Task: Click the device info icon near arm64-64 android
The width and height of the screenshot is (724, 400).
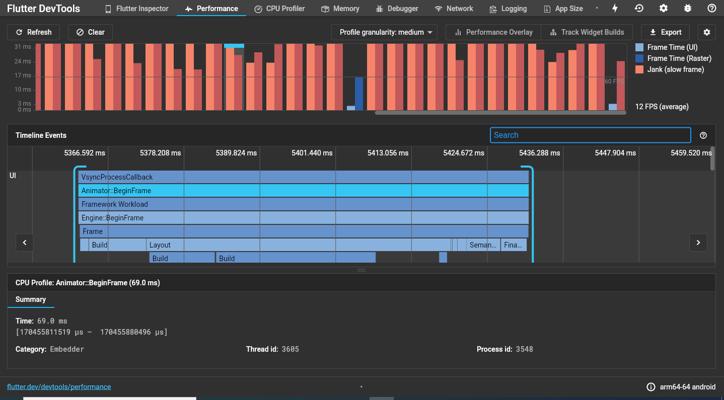Action: [651, 387]
